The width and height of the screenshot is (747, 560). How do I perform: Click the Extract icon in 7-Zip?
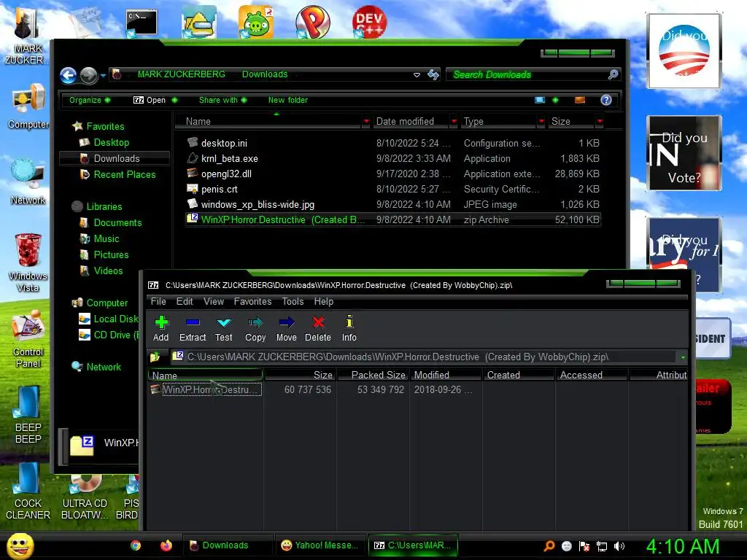[193, 328]
